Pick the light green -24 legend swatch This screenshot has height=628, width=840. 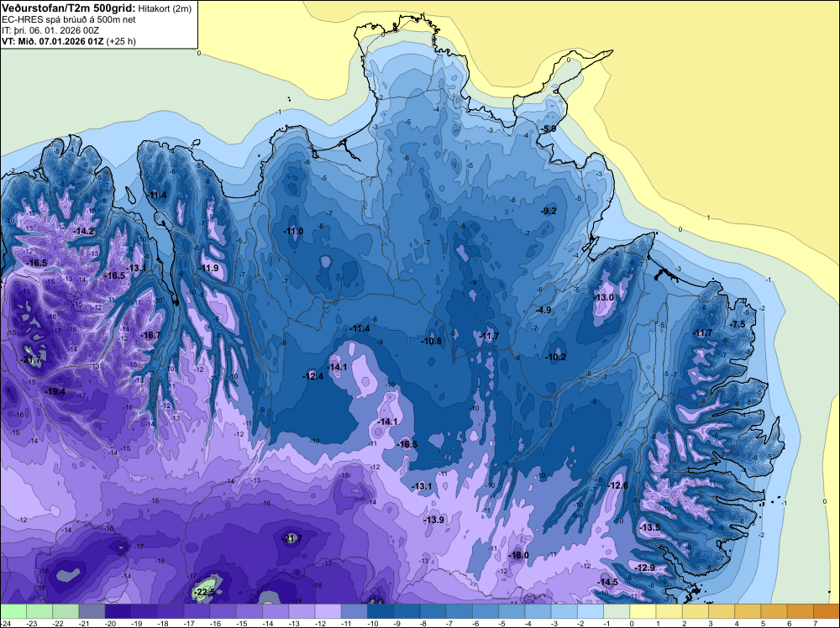13,611
